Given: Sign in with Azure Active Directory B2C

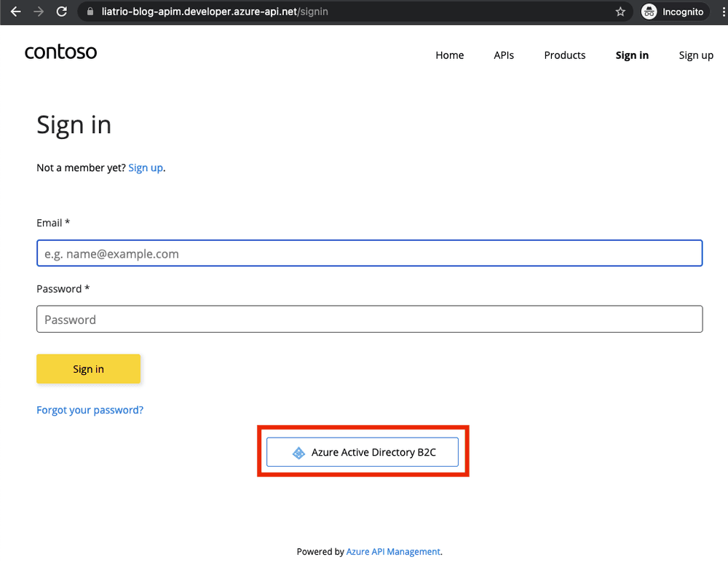Looking at the screenshot, I should pyautogui.click(x=362, y=452).
